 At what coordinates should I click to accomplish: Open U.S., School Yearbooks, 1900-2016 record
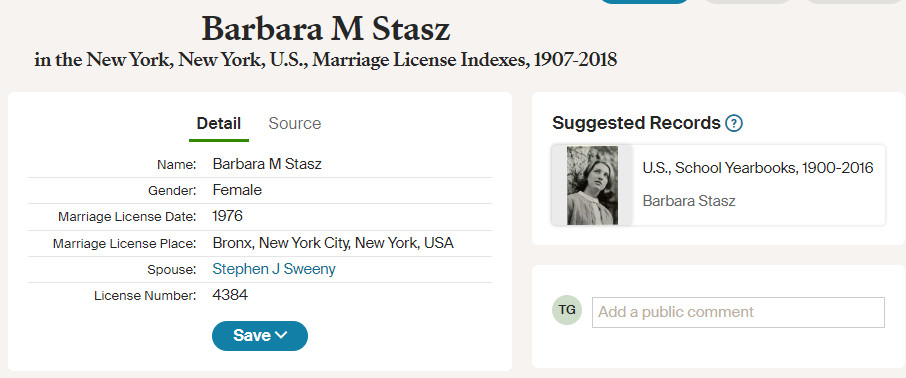point(758,168)
